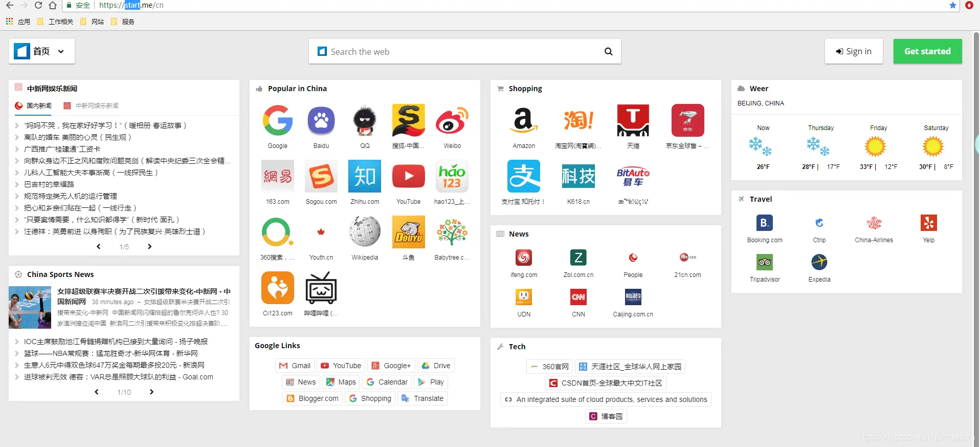Open the Booking.com travel icon
This screenshot has width=980, height=447.
pos(765,223)
